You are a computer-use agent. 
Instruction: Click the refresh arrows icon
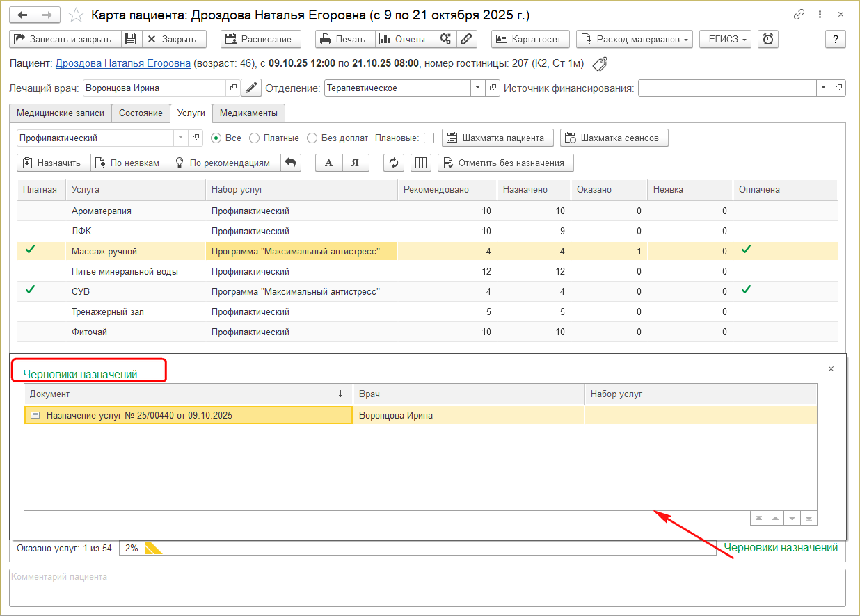click(x=394, y=163)
